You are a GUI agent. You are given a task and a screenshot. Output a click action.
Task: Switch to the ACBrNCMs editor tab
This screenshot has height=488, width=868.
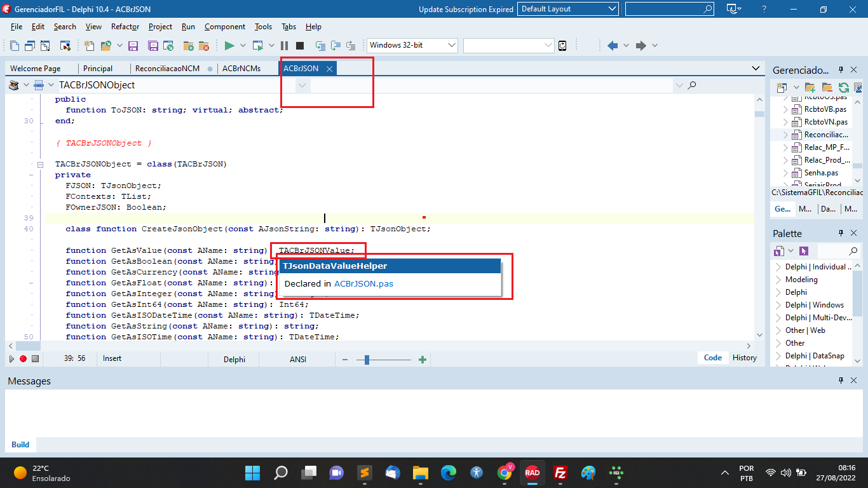point(241,69)
